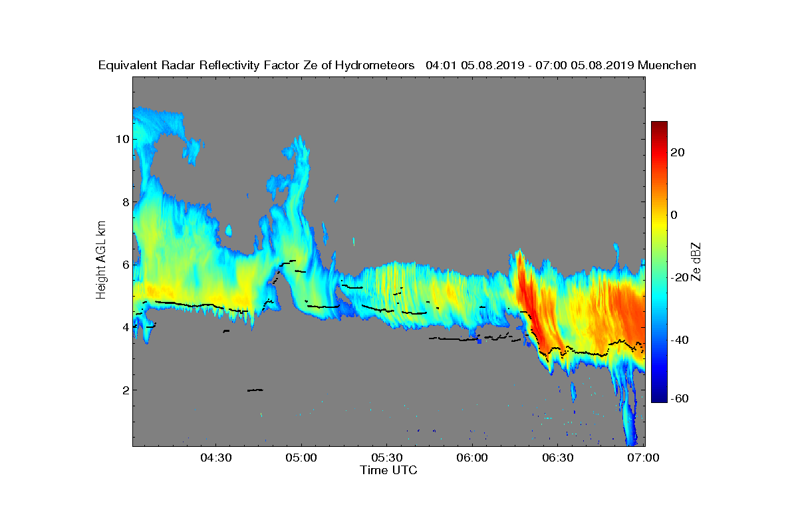Image resolution: width=798 pixels, height=532 pixels.
Task: Click the height tick label 10
Action: click(122, 139)
